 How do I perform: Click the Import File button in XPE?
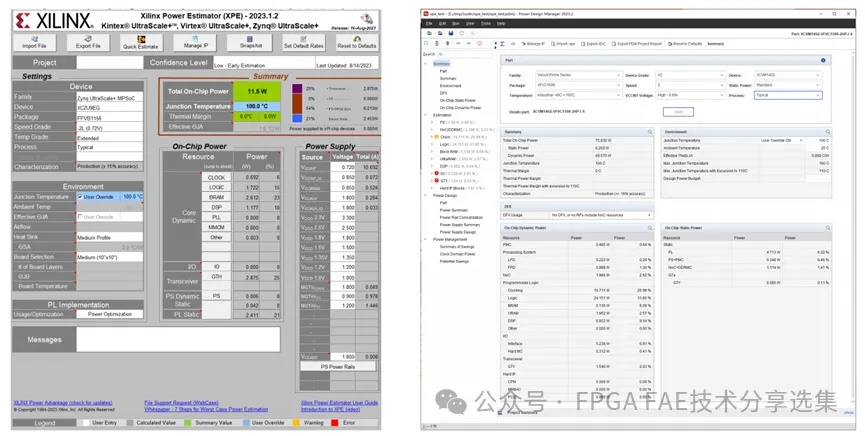tap(34, 42)
